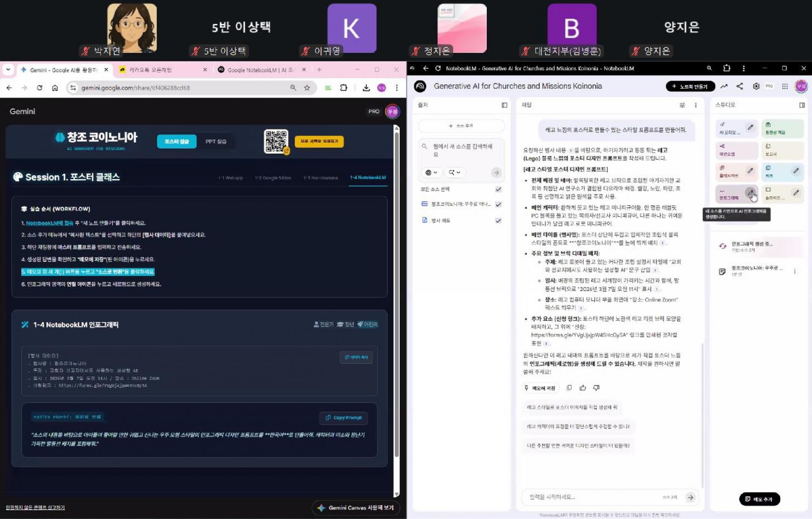The image size is (812, 519).
Task: Click the zoom magnifier in the Gemini address bar
Action: point(293,88)
